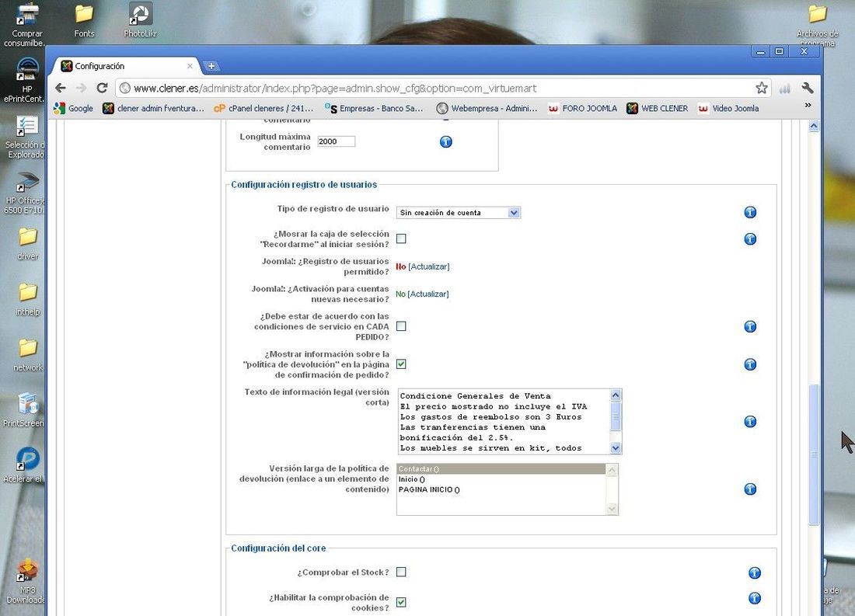The width and height of the screenshot is (855, 616).
Task: Click info icon for condiciones de servicio
Action: 750,326
